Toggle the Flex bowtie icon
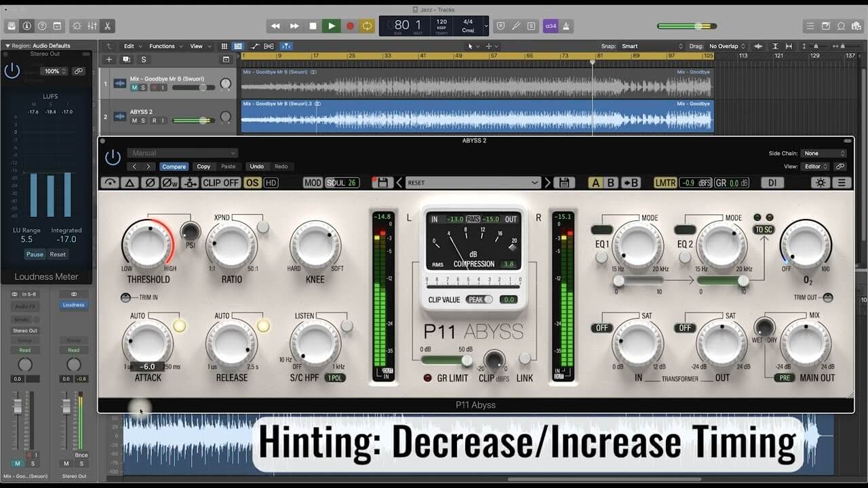 click(269, 46)
